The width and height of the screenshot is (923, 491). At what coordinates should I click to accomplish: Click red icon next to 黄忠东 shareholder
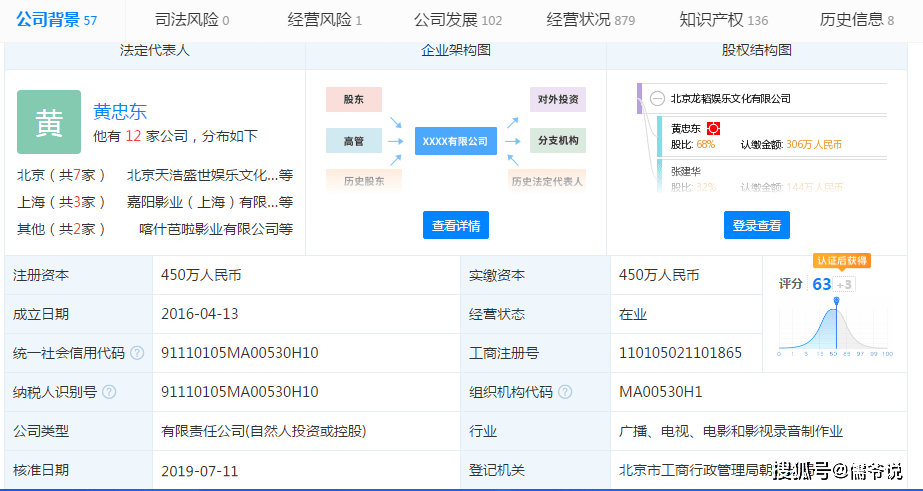click(x=714, y=128)
